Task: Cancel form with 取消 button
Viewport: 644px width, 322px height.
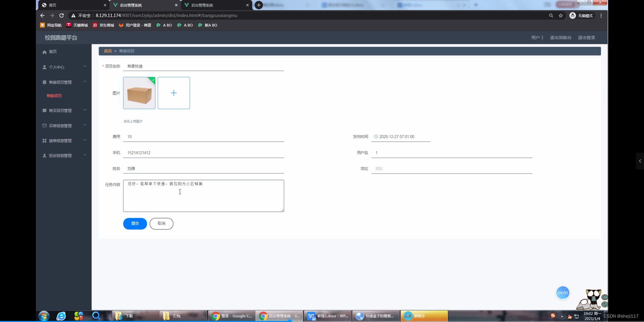Action: tap(161, 224)
